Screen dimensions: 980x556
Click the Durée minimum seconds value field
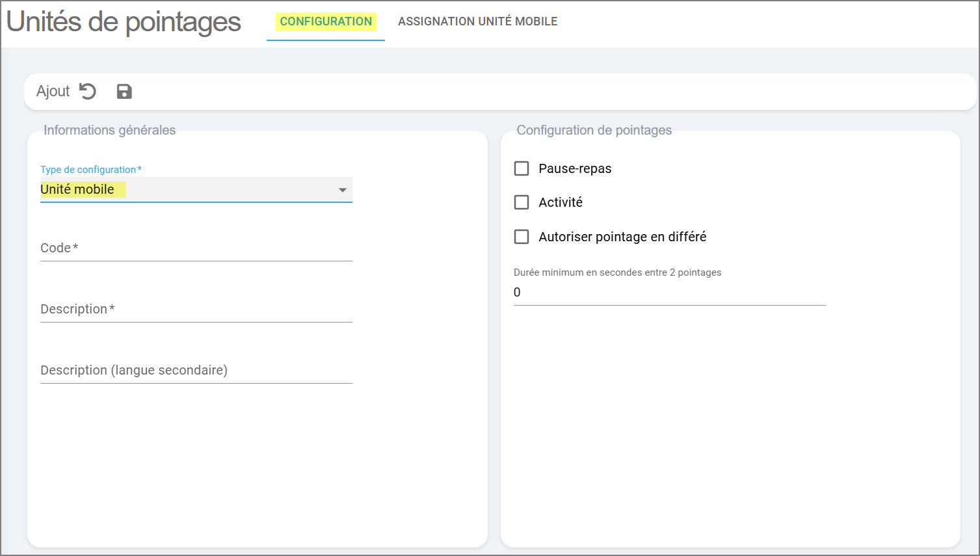click(669, 293)
